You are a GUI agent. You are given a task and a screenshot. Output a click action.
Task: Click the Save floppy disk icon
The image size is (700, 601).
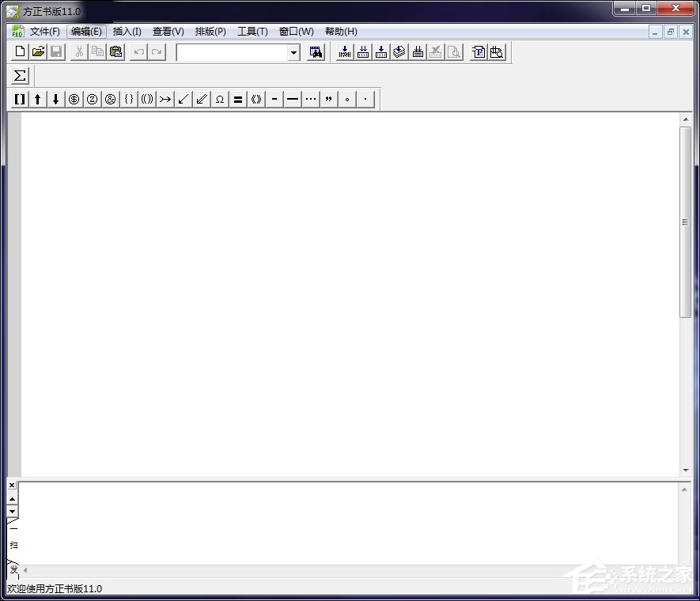coord(56,52)
